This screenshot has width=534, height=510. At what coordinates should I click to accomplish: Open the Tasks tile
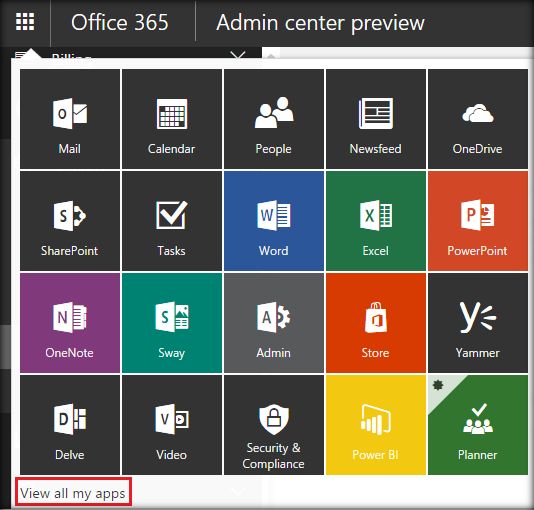click(x=172, y=221)
